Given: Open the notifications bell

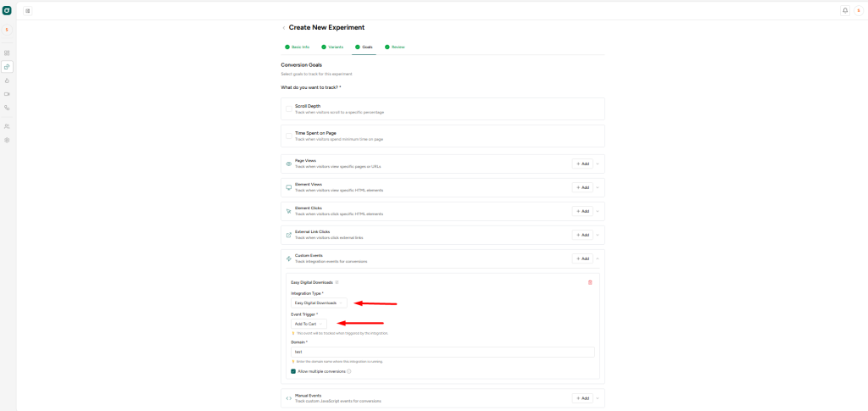Looking at the screenshot, I should pos(845,10).
